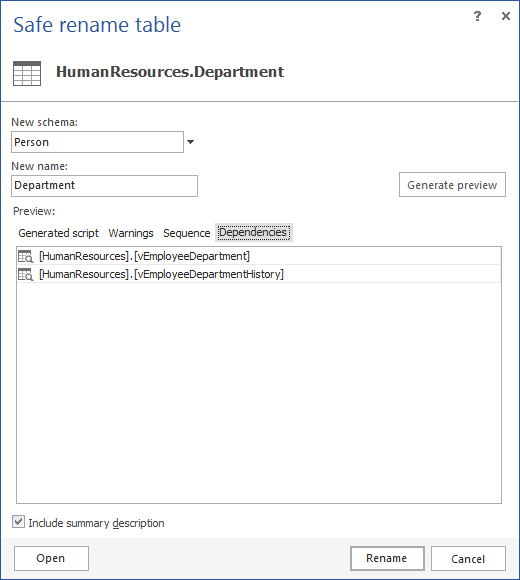Select the [HumanResources].[vEmployeeDepartmentHistory] dependency row
The image size is (520, 580).
click(x=259, y=274)
